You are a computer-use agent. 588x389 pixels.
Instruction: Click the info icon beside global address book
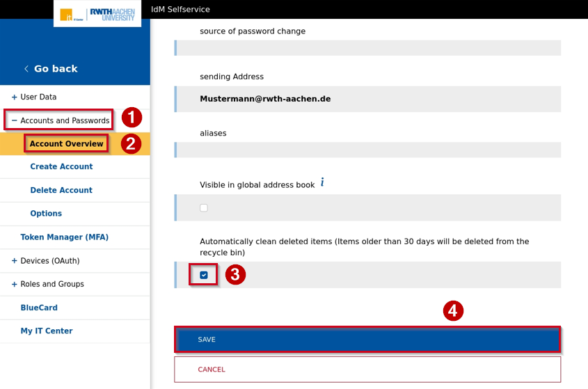(322, 182)
